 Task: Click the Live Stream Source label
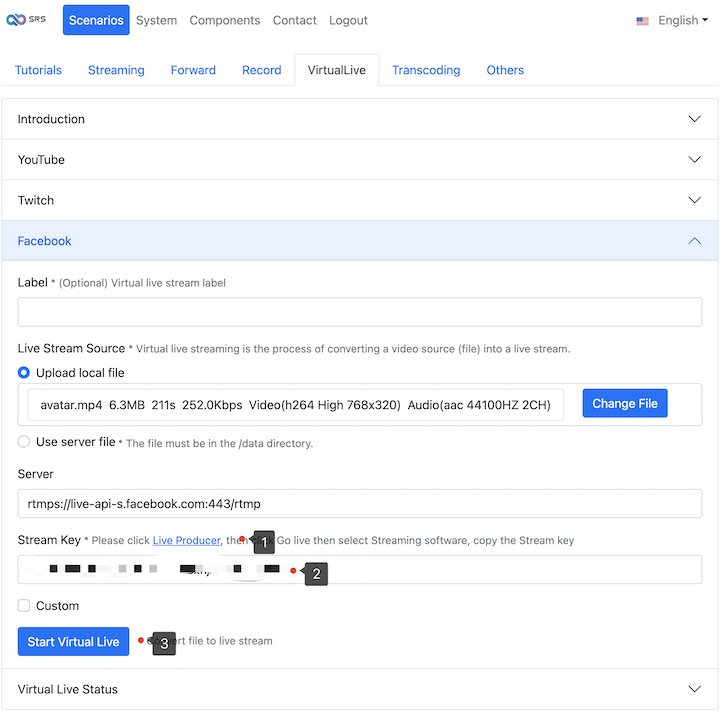tap(71, 348)
